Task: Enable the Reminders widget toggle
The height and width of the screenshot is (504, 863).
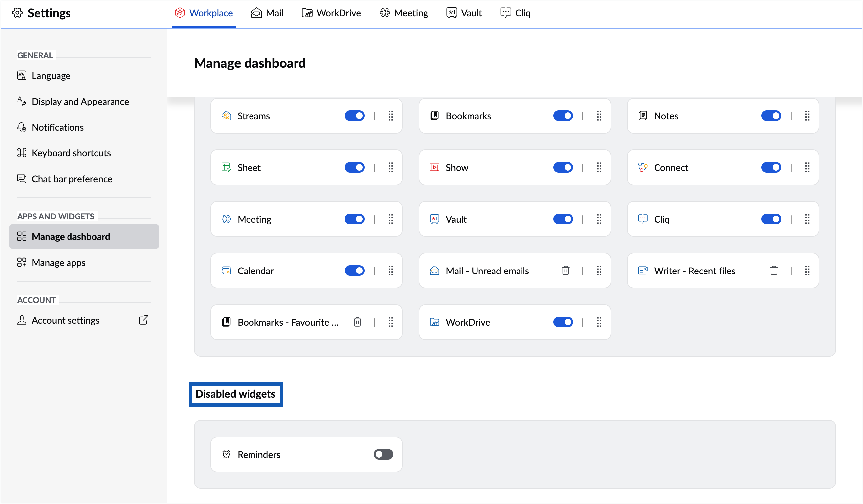Action: pos(384,455)
